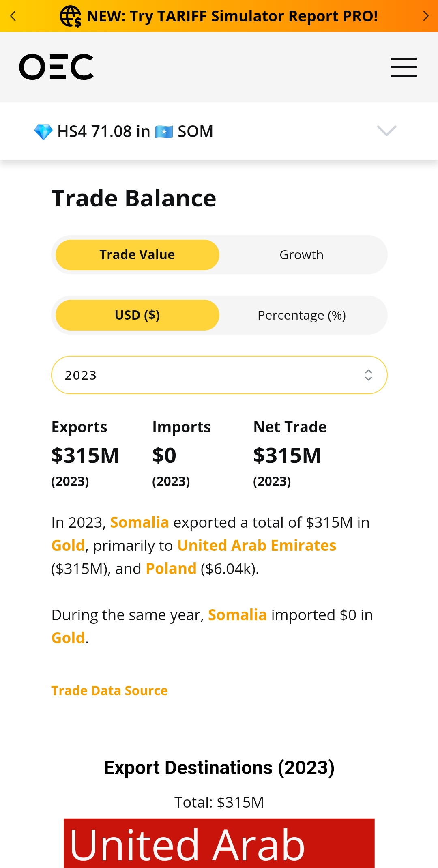The width and height of the screenshot is (438, 868).
Task: Click the Somalia flag icon
Action: click(164, 132)
